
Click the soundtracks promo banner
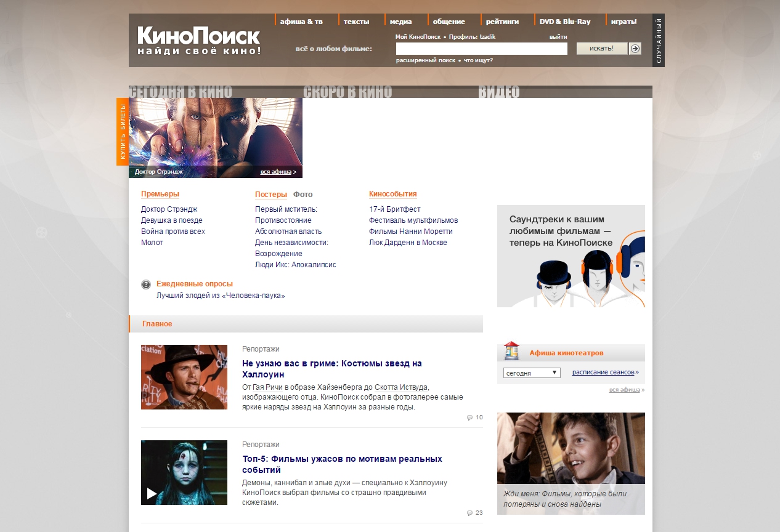click(x=571, y=256)
